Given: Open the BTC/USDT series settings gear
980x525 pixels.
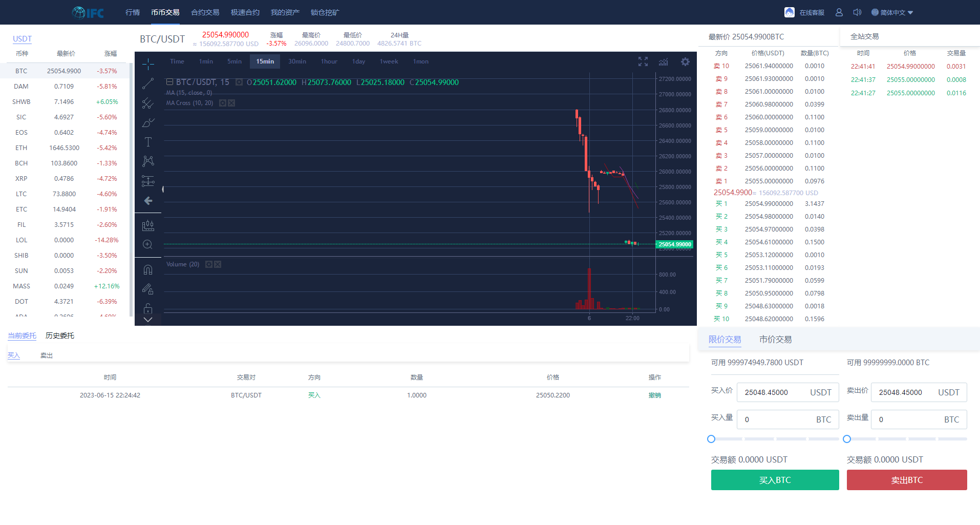Looking at the screenshot, I should 239,82.
